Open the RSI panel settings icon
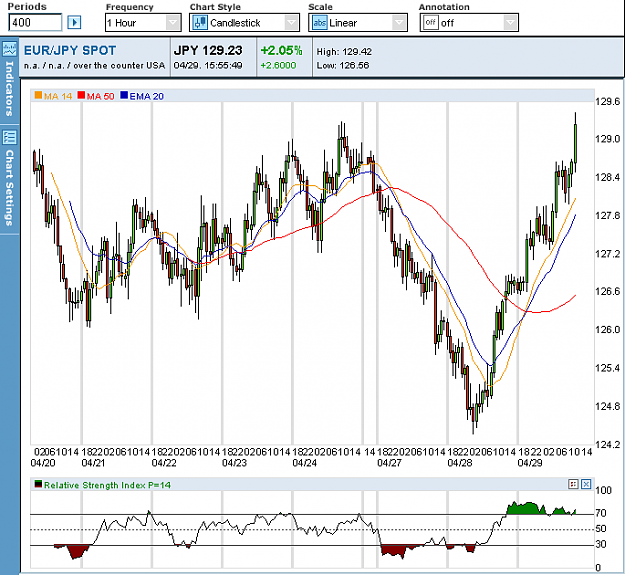 point(573,484)
